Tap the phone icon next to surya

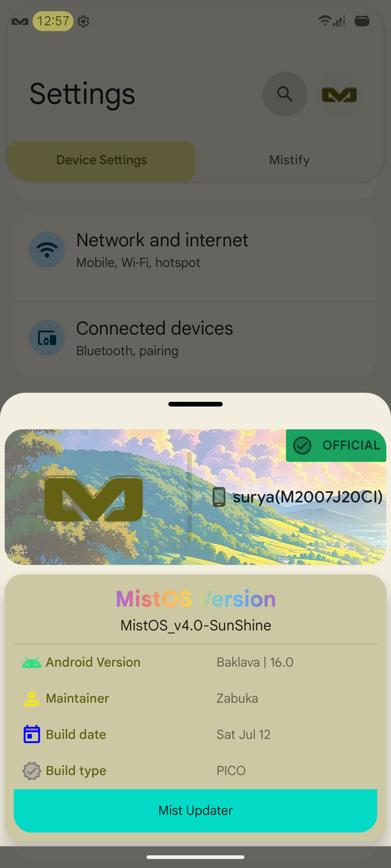(219, 497)
